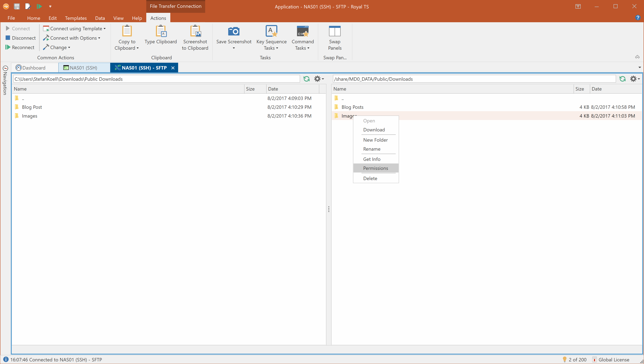
Task: Click the remote path input field
Action: click(x=474, y=79)
